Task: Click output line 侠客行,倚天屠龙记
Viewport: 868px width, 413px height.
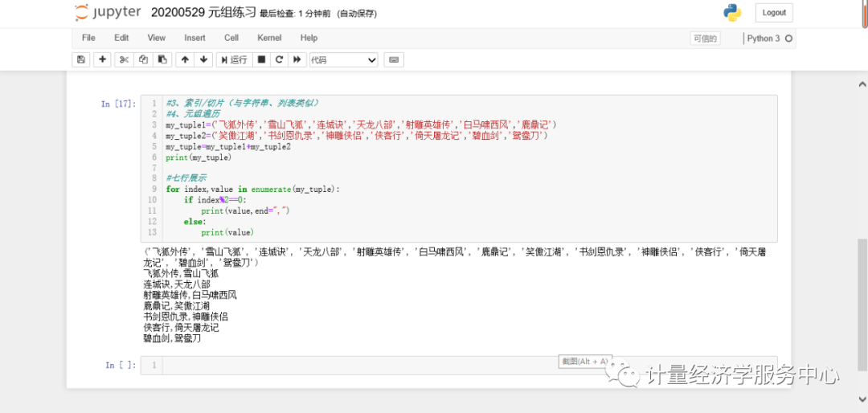Action: [x=181, y=327]
